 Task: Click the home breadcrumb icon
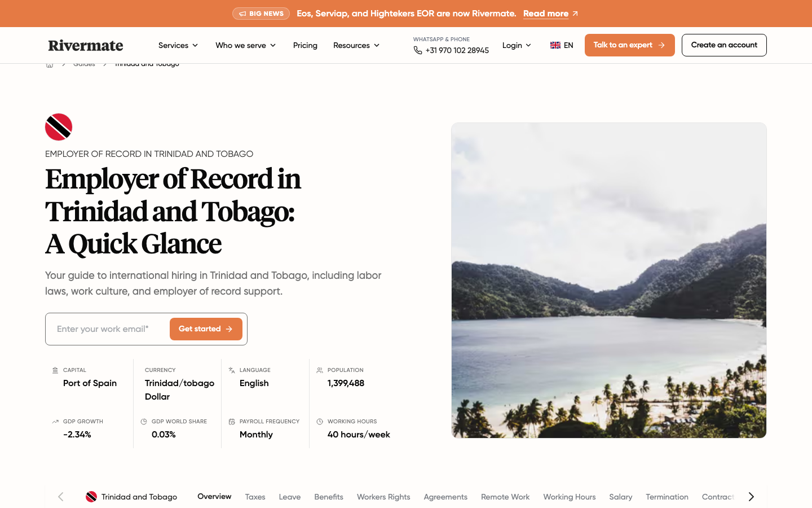point(50,65)
